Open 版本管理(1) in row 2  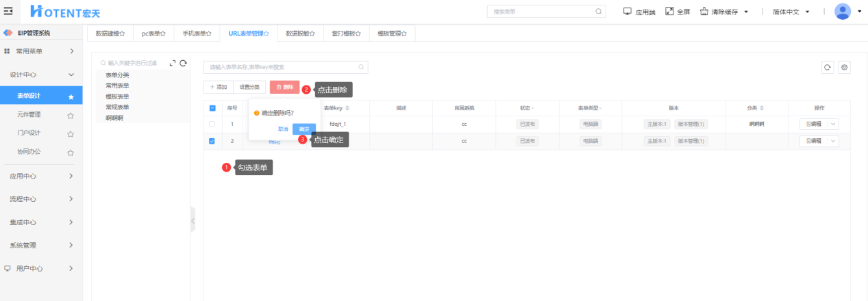pyautogui.click(x=691, y=141)
